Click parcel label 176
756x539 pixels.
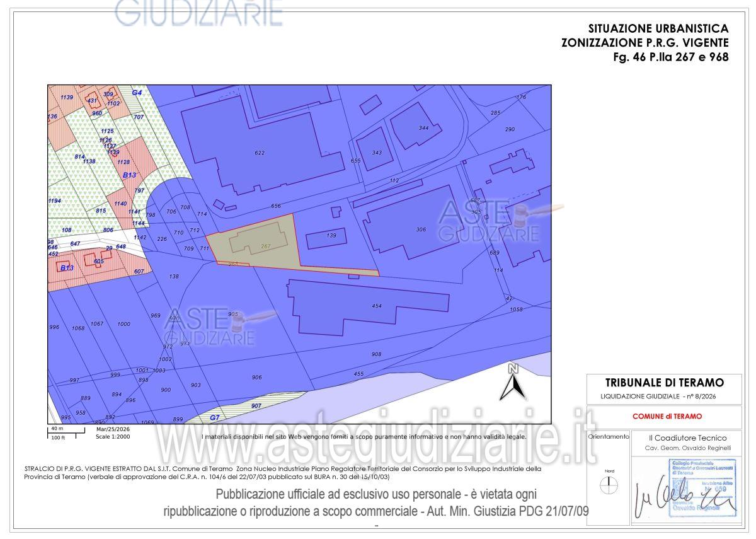[x=521, y=97]
